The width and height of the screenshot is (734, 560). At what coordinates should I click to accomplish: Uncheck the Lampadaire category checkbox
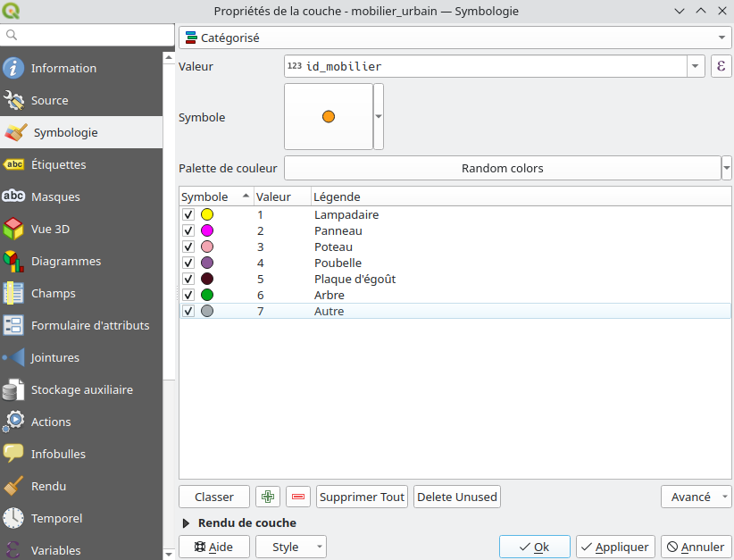(188, 215)
